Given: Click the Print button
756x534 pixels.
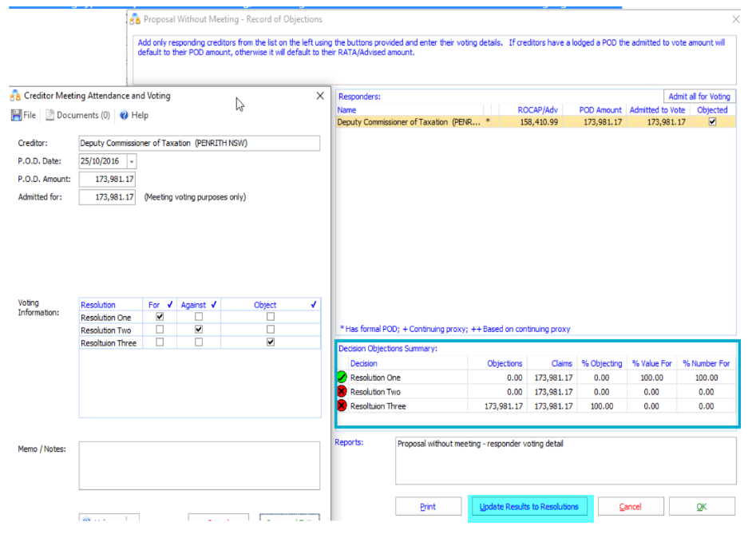Looking at the screenshot, I should (428, 507).
